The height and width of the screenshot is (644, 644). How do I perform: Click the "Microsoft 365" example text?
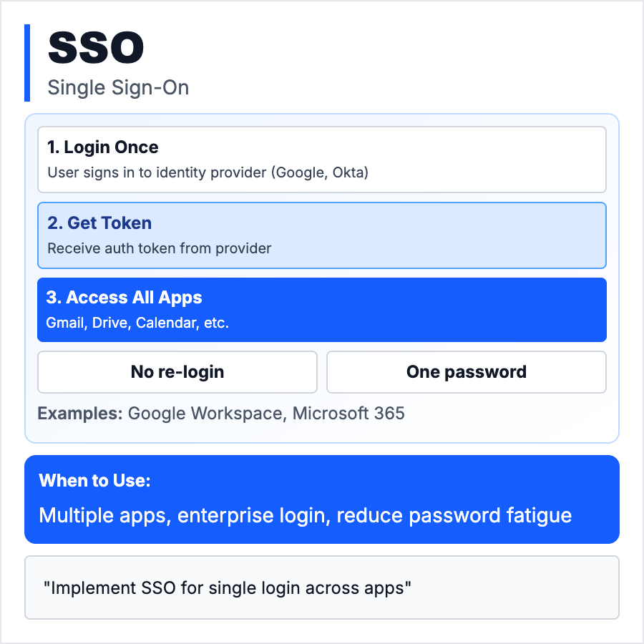(x=348, y=414)
